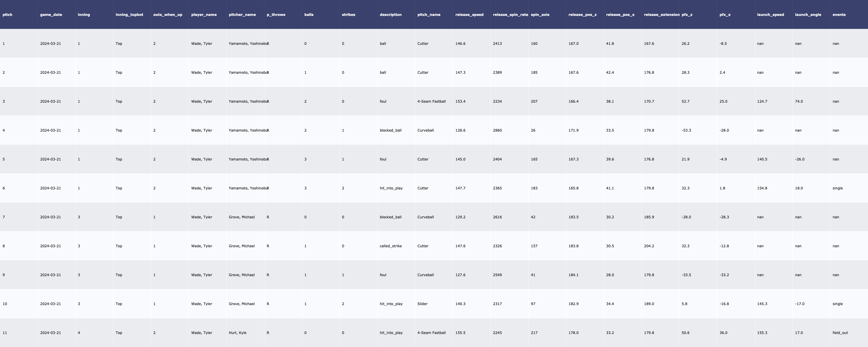Click the release_extension value 204.2
Image resolution: width=868 pixels, height=347 pixels.
pos(649,246)
